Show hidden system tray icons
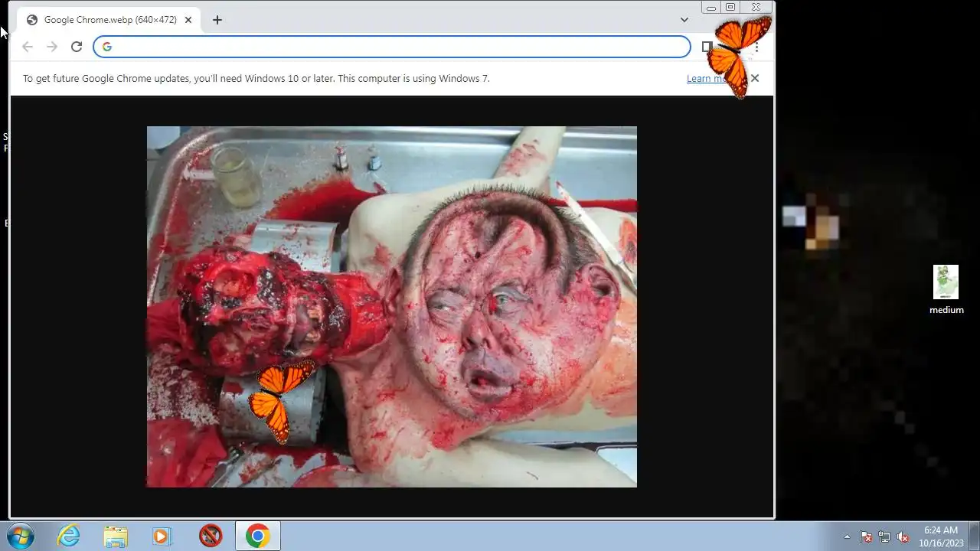 click(x=847, y=536)
